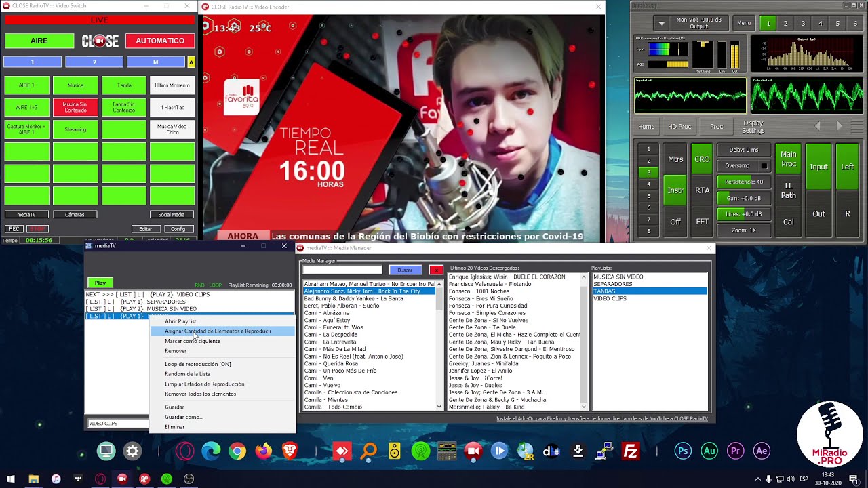Image resolution: width=868 pixels, height=488 pixels.
Task: Toggle the FFT display mode in Breakaway
Action: tap(702, 222)
